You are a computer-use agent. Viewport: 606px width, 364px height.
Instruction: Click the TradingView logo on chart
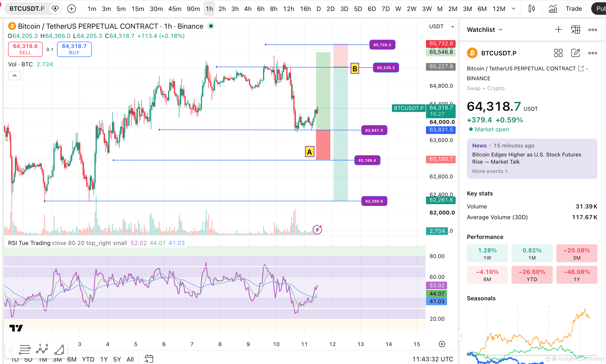16,328
